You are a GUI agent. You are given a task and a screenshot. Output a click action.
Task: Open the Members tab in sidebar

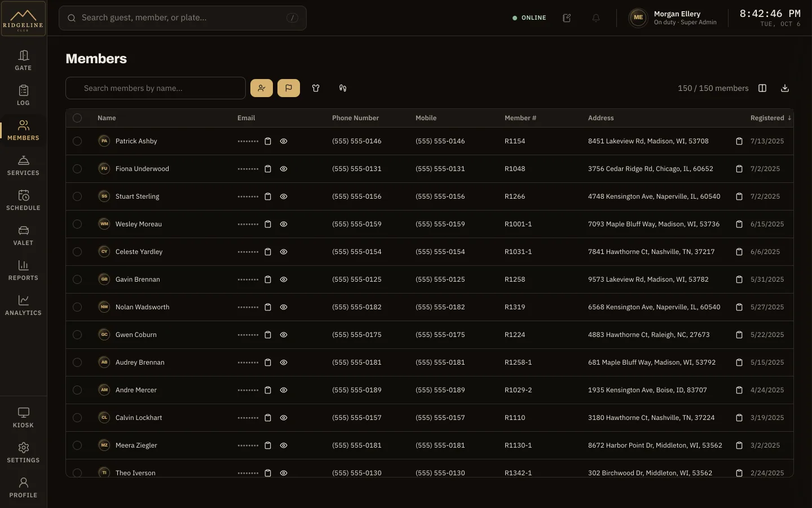[23, 130]
